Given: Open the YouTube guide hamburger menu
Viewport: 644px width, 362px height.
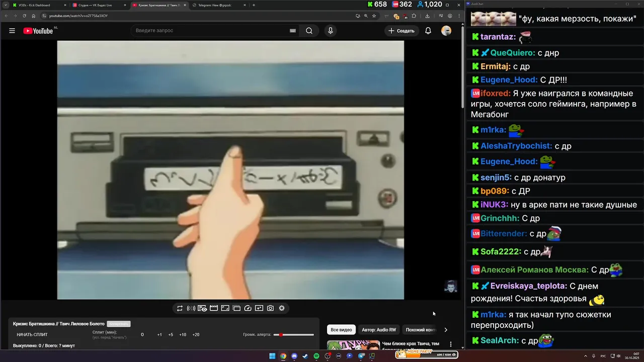Looking at the screenshot, I should (x=12, y=31).
